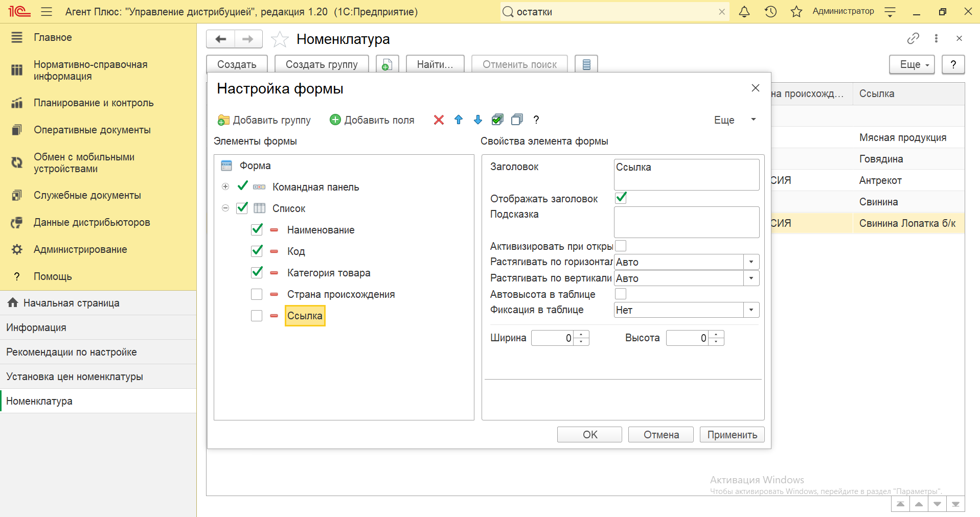Click Отмена button
Image resolution: width=980 pixels, height=517 pixels.
tap(661, 434)
